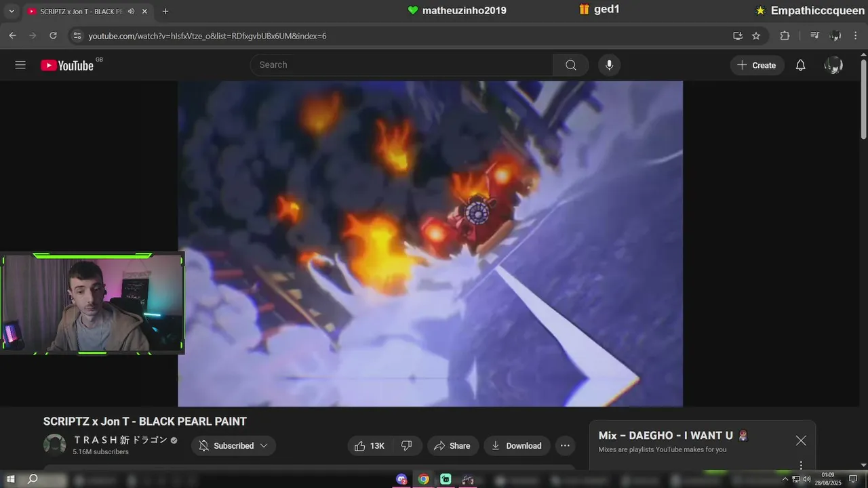868x488 pixels.
Task: Mute the tab via the speaker icon
Action: 131,12
